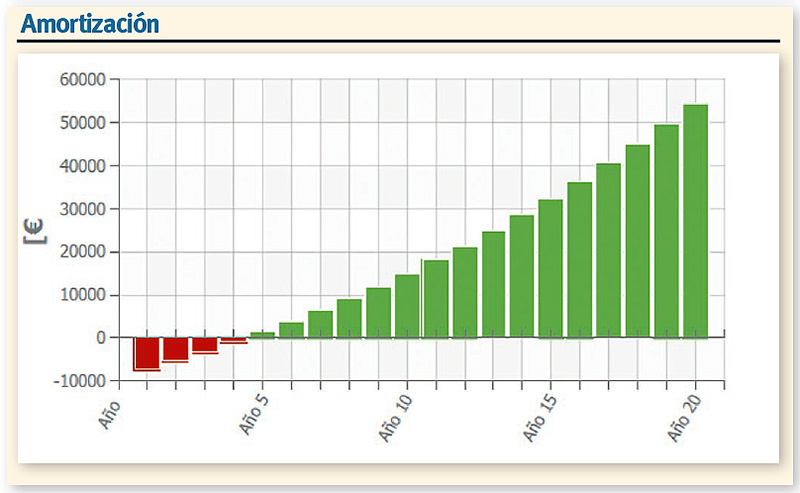Click the 0 value on the y-axis
The width and height of the screenshot is (800, 493).
tap(100, 338)
